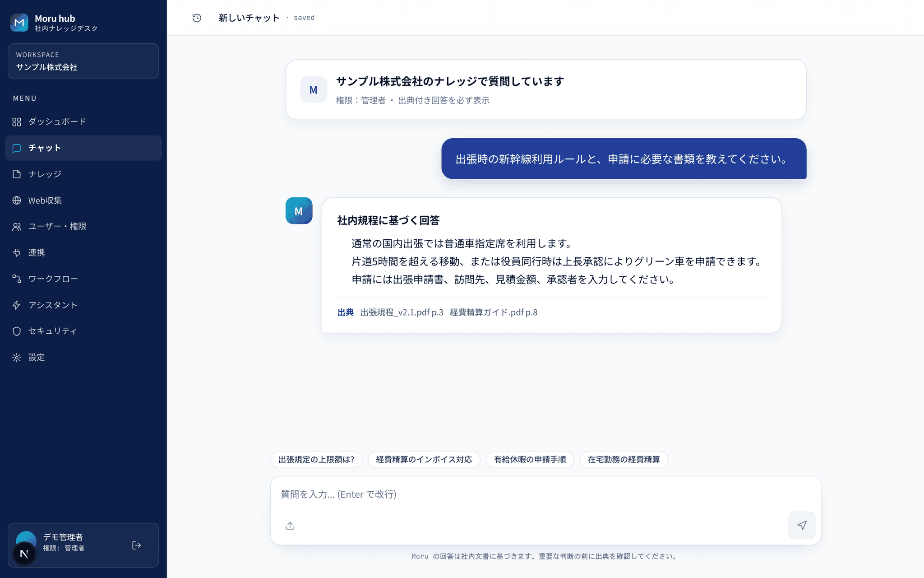Viewport: 924px width, 578px height.
Task: Click the file upload icon in input box
Action: click(x=290, y=526)
